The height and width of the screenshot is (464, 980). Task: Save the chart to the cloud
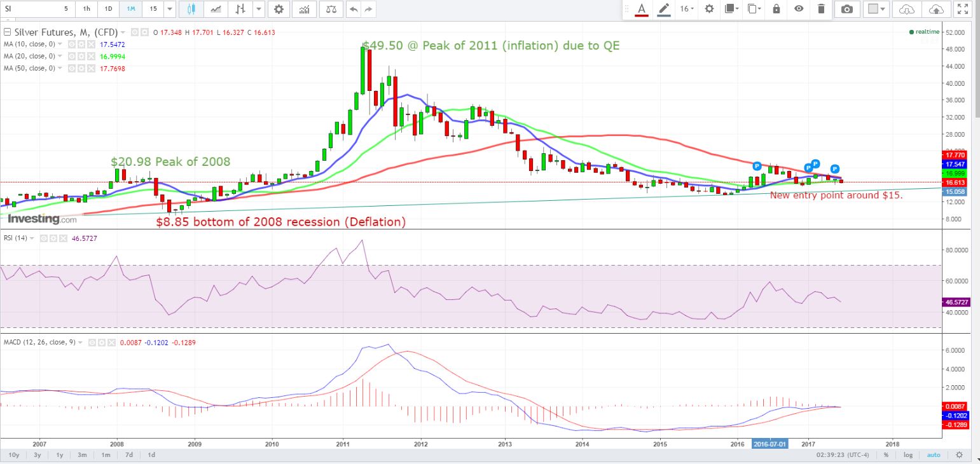(936, 9)
